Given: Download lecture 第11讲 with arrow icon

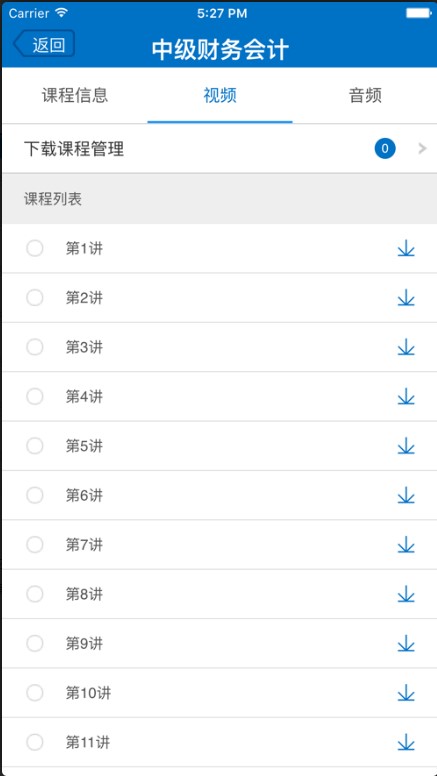Looking at the screenshot, I should (406, 742).
